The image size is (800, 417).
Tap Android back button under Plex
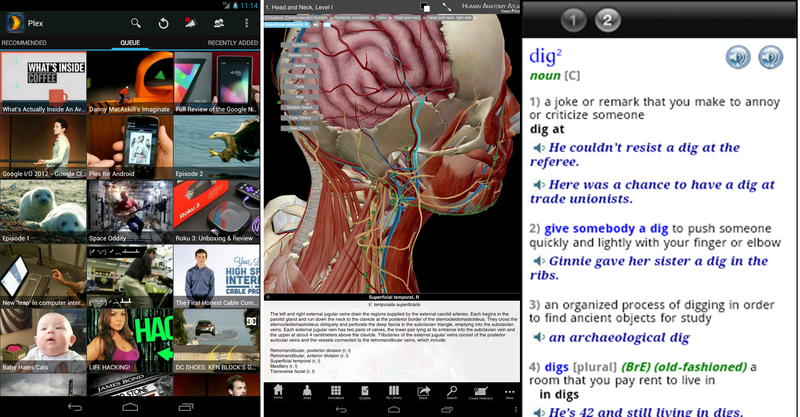click(x=75, y=407)
